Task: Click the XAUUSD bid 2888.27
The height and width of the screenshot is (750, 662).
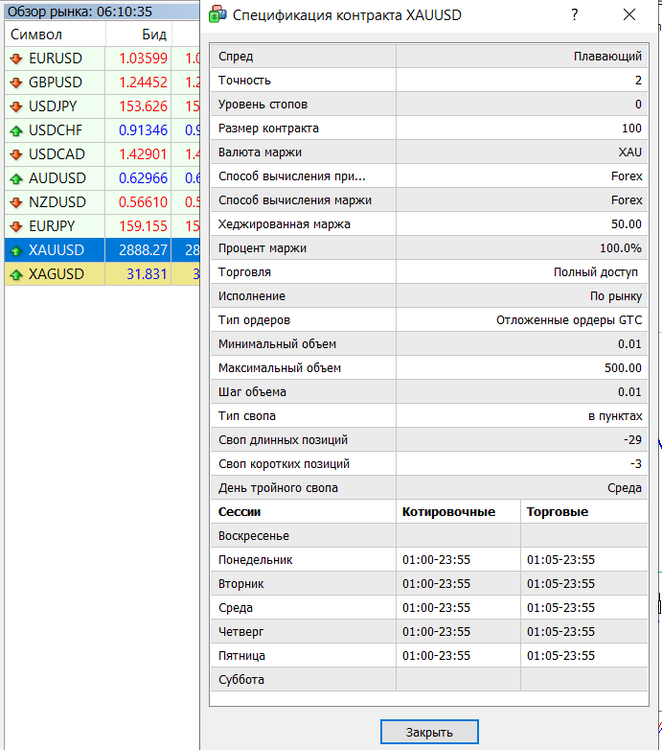Action: tap(143, 250)
